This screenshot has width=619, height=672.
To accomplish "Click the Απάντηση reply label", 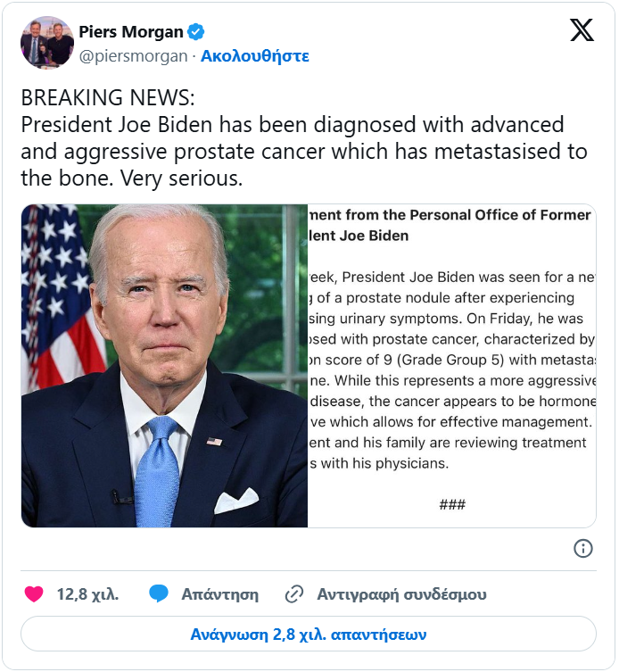I will (219, 594).
